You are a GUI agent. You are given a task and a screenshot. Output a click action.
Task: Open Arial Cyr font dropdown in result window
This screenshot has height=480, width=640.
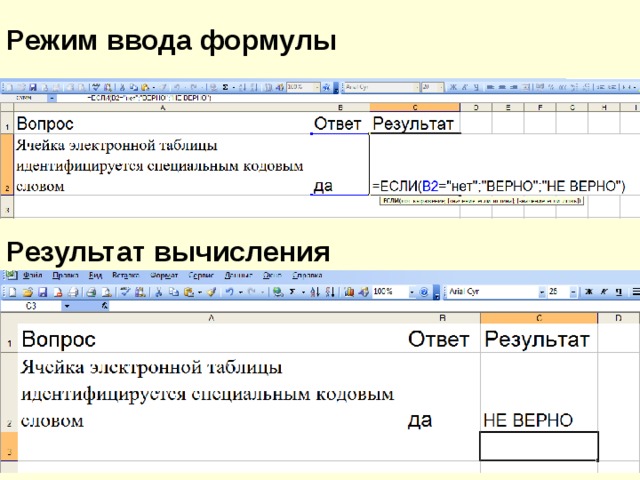[542, 292]
